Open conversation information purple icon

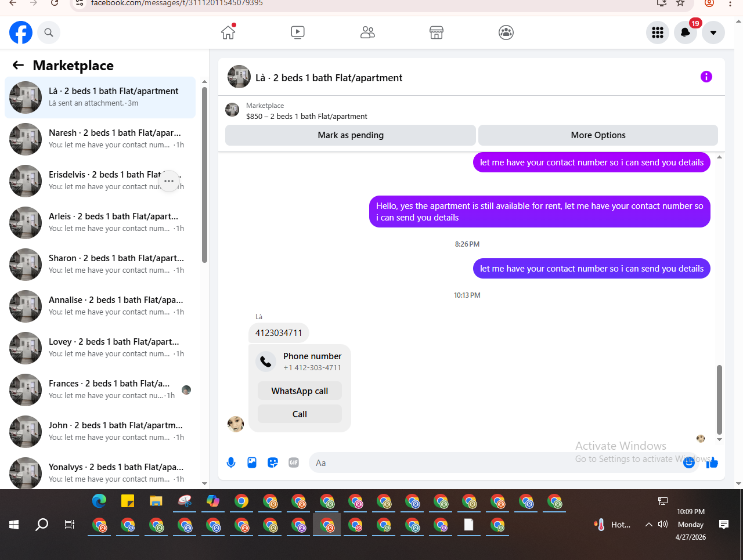[x=706, y=77]
